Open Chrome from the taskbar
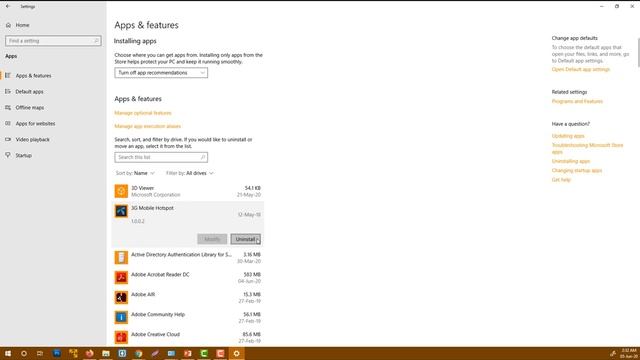 click(139, 353)
